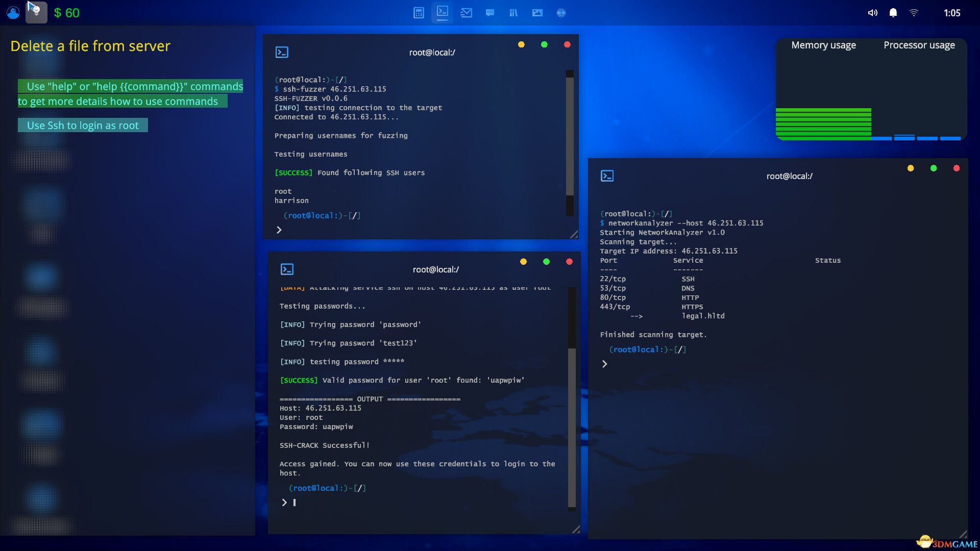Open the Library app in the top bar

point(513,13)
